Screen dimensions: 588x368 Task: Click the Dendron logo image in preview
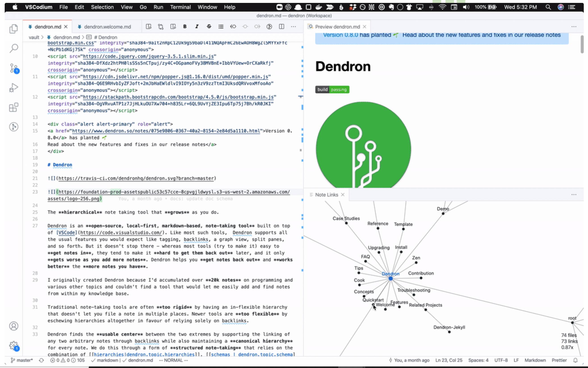pos(363,145)
